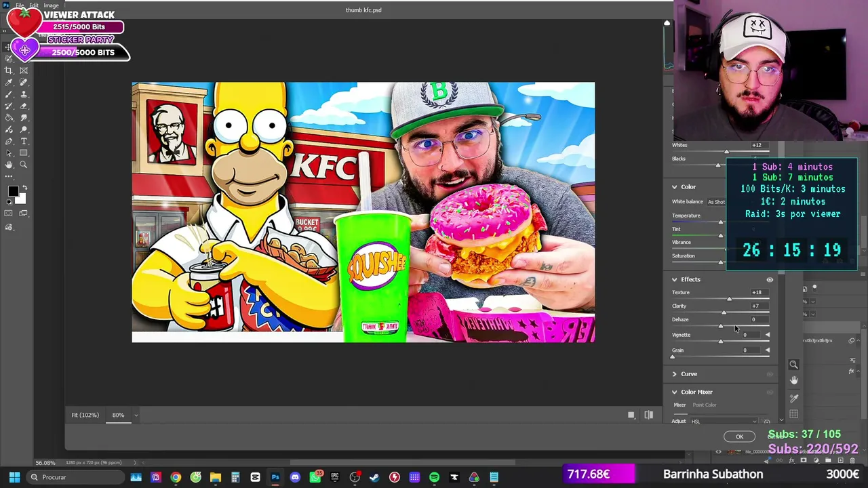Switch to the Point Color tab

pyautogui.click(x=705, y=405)
